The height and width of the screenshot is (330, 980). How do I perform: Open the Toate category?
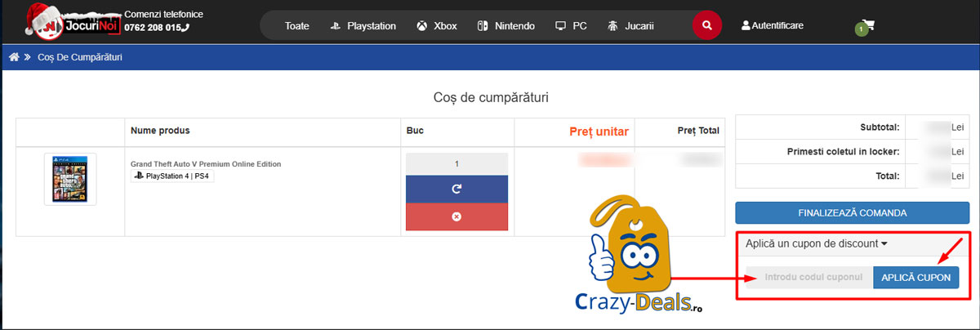(x=297, y=25)
